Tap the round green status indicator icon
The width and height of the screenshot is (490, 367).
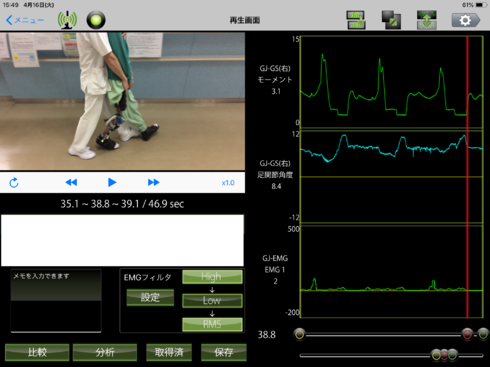click(x=96, y=20)
